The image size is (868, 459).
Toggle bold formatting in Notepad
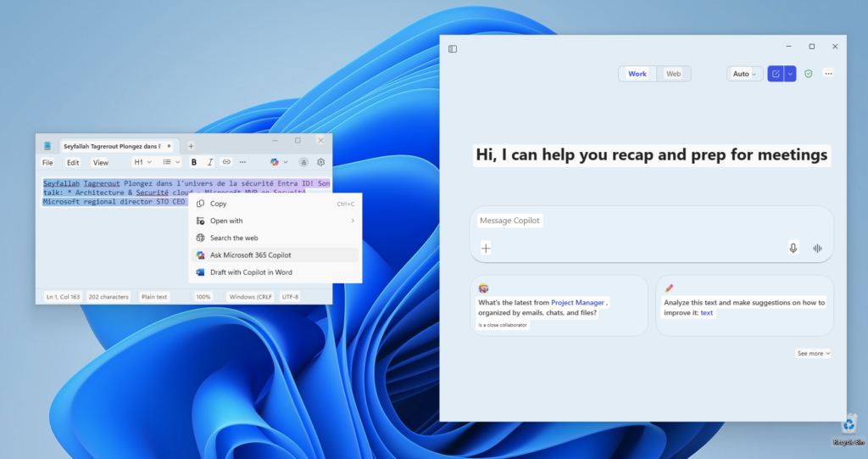coord(194,162)
